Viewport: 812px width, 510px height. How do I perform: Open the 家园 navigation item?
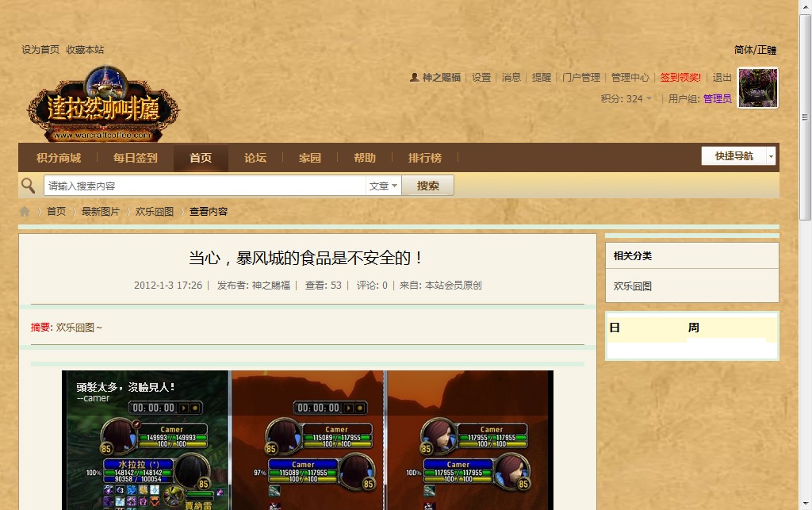[x=310, y=158]
